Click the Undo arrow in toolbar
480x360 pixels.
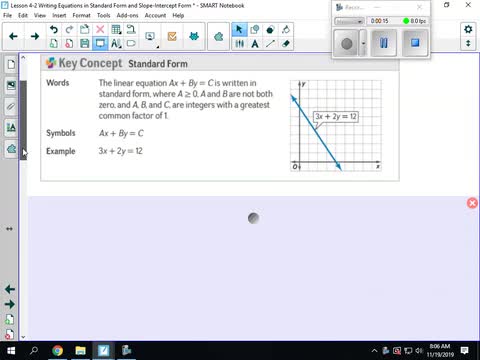click(54, 29)
